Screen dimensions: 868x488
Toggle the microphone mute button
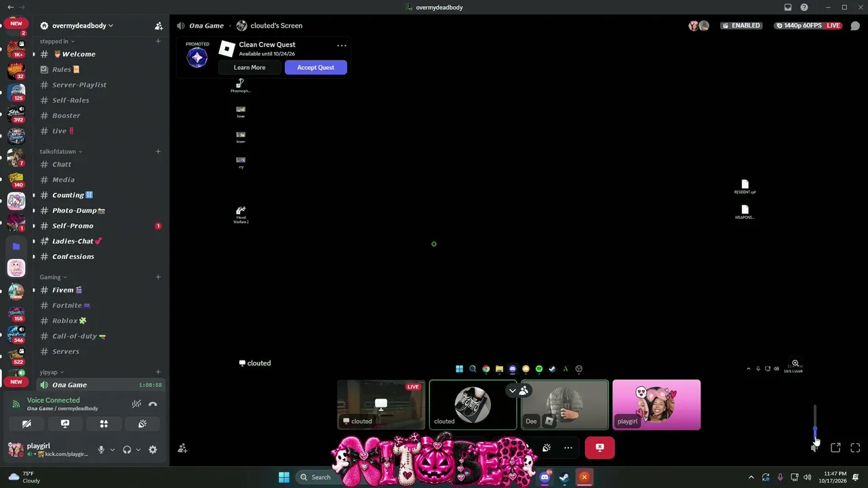click(x=101, y=449)
